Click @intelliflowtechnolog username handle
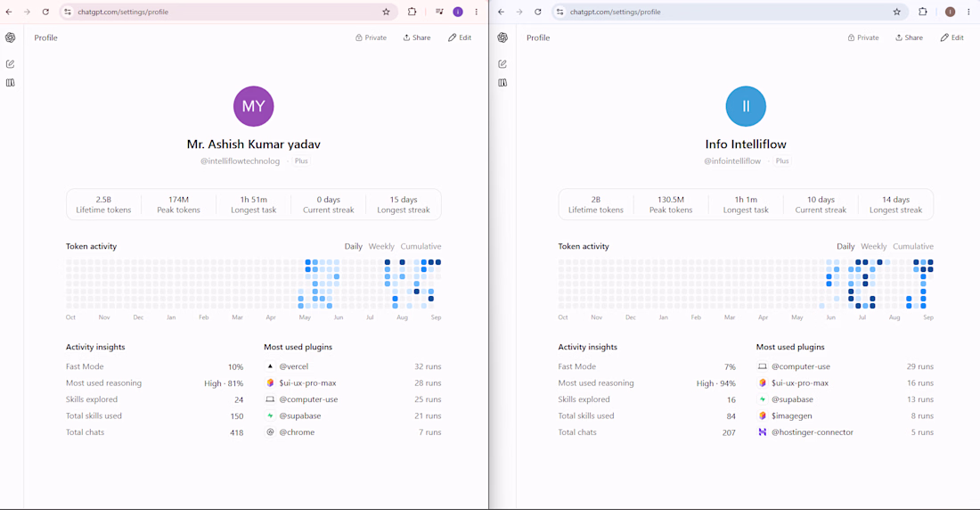Image resolution: width=980 pixels, height=510 pixels. [240, 161]
